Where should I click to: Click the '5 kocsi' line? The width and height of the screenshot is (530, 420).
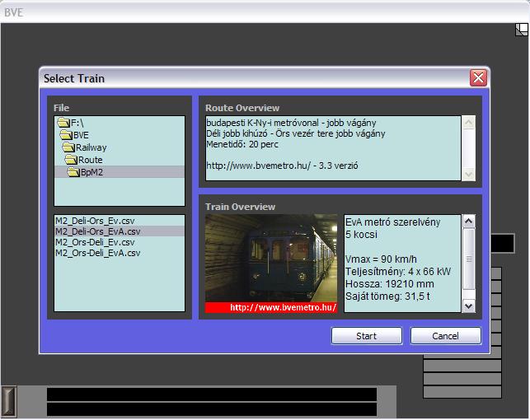coord(361,235)
